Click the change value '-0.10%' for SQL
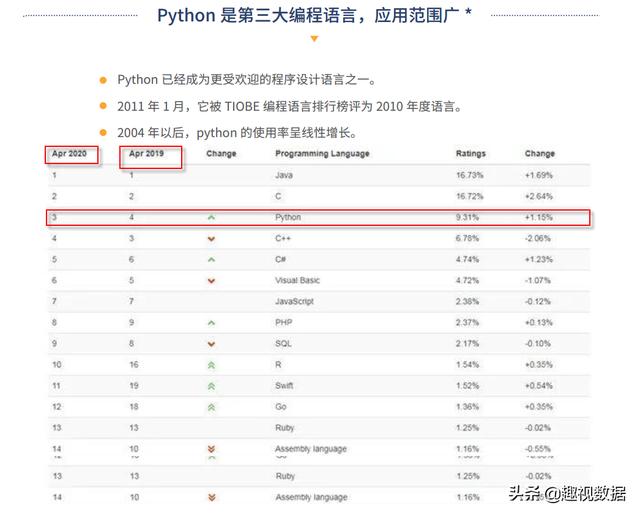 [538, 344]
